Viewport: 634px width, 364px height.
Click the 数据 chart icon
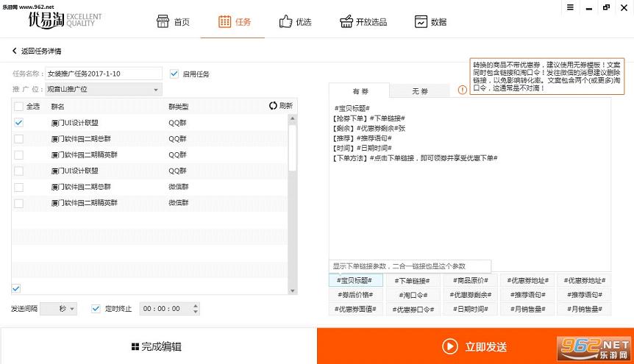click(x=421, y=21)
